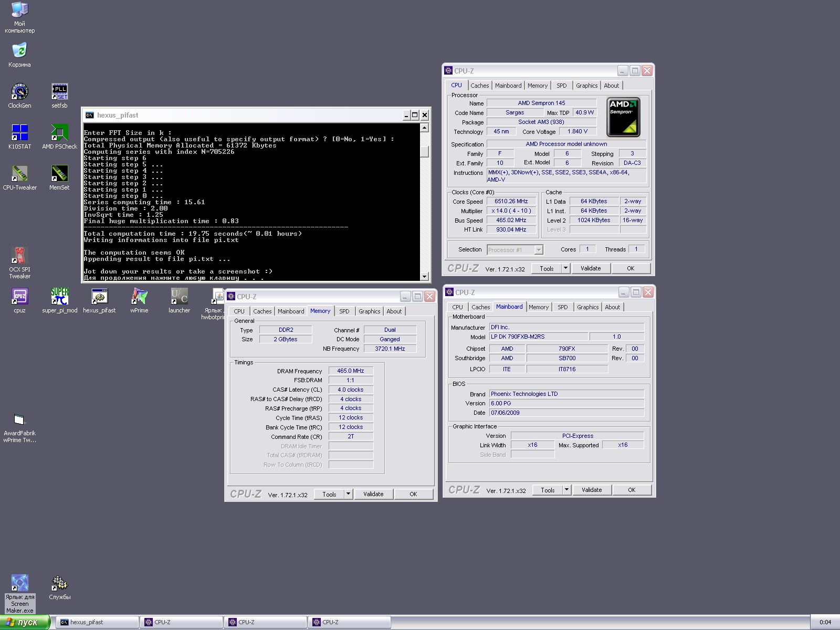The image size is (840, 630).
Task: Switch to SPD tab in CPU-Z memory window
Action: click(344, 311)
